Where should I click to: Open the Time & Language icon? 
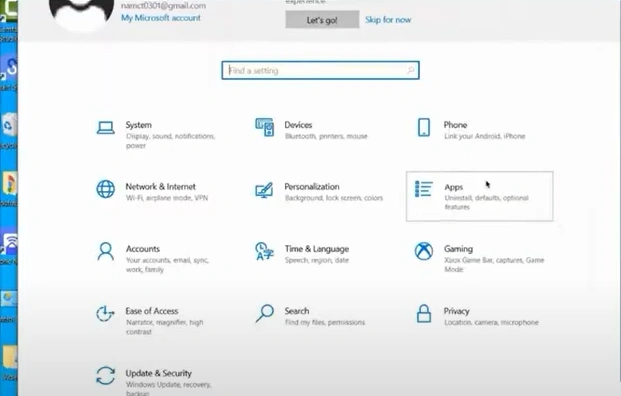coord(264,251)
